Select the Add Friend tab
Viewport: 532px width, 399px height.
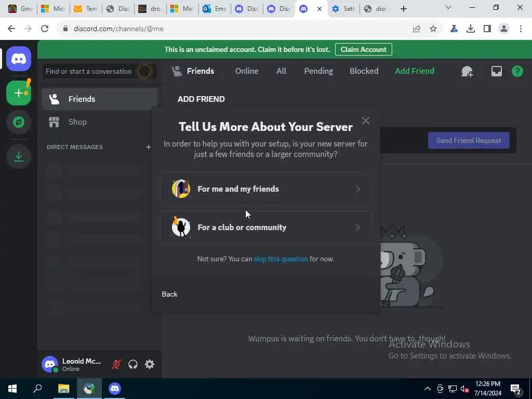(414, 71)
